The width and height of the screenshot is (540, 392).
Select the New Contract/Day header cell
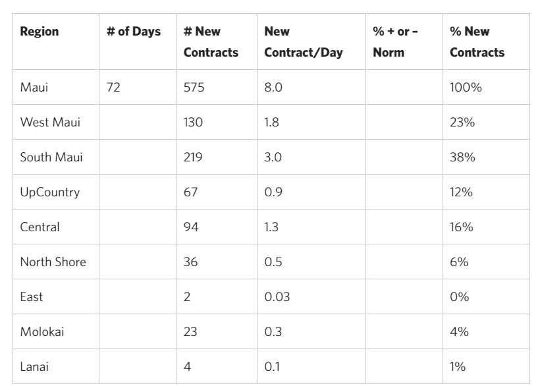[304, 42]
